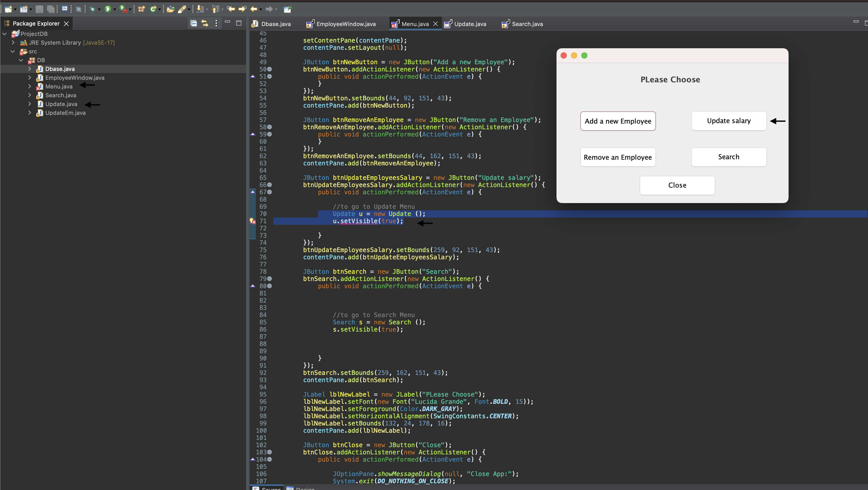Click Remove an Employee button
The width and height of the screenshot is (868, 490).
coord(618,157)
